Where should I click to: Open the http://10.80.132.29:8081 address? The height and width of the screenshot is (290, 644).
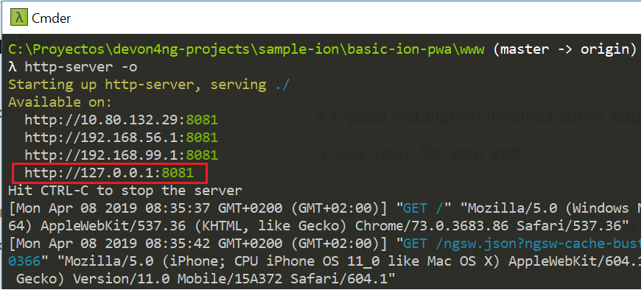click(x=121, y=120)
